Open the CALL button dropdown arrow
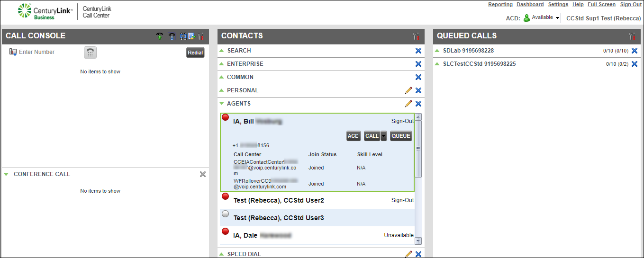644x258 pixels. pos(384,136)
